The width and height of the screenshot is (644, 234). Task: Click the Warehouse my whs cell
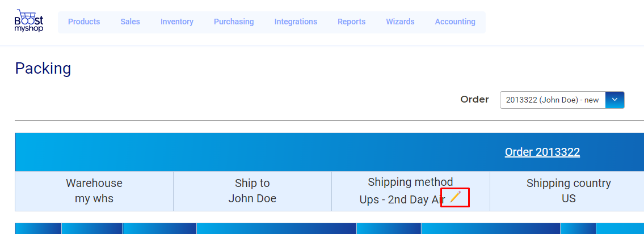(x=94, y=191)
